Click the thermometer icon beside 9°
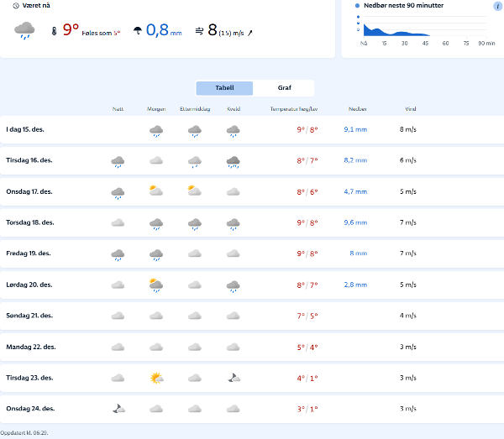504x439 pixels. point(55,32)
